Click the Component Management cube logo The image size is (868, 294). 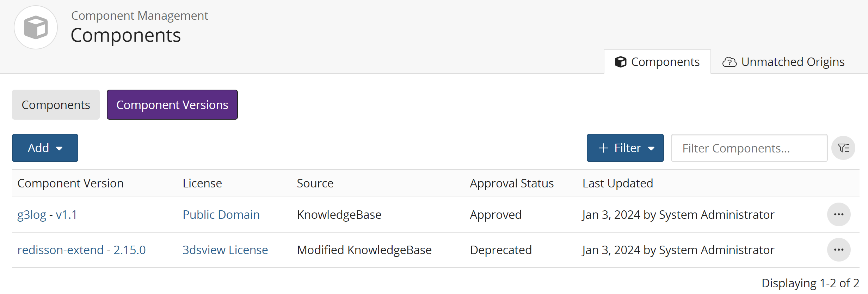click(35, 27)
